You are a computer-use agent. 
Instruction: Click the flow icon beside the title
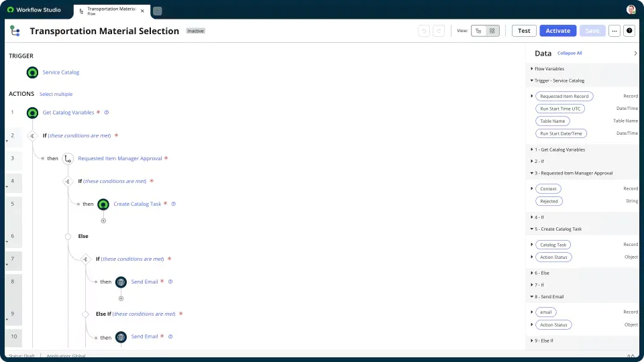[15, 31]
